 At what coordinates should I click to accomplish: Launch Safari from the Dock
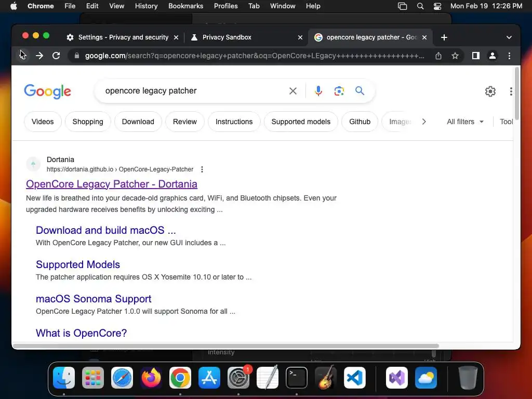click(x=122, y=378)
